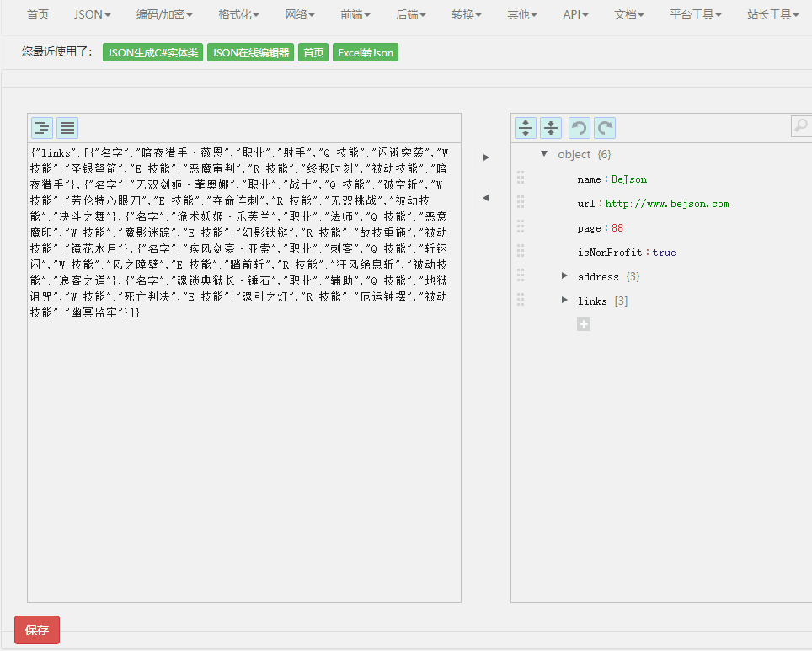Open the 后端 dropdown menu
The height and width of the screenshot is (651, 812).
click(x=411, y=14)
